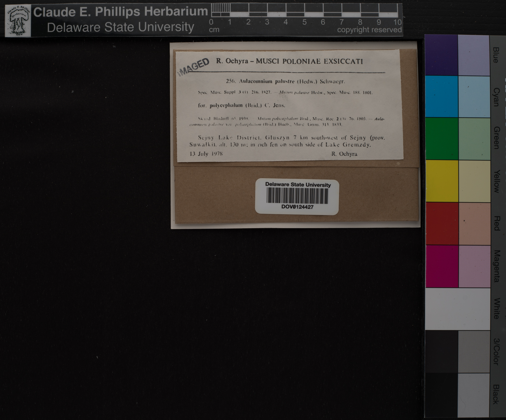Click the '13 July 1978' date text
The height and width of the screenshot is (420, 506).
coord(206,154)
